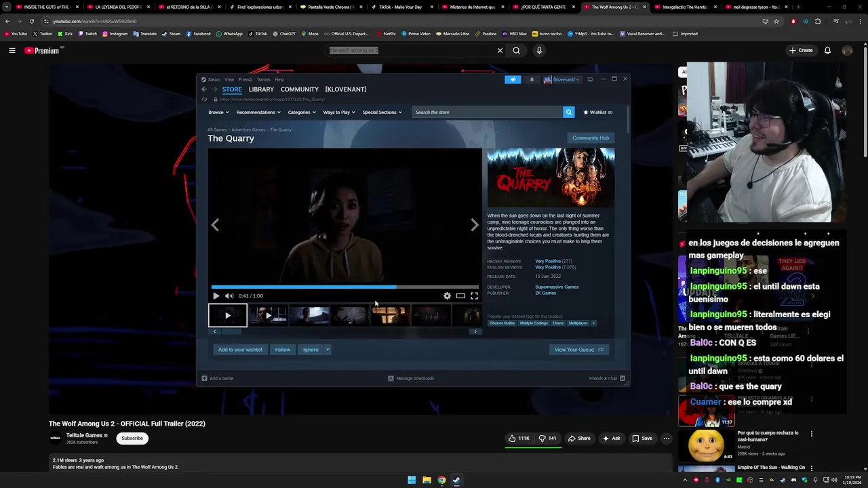Reload the Steam store page

pos(204,100)
